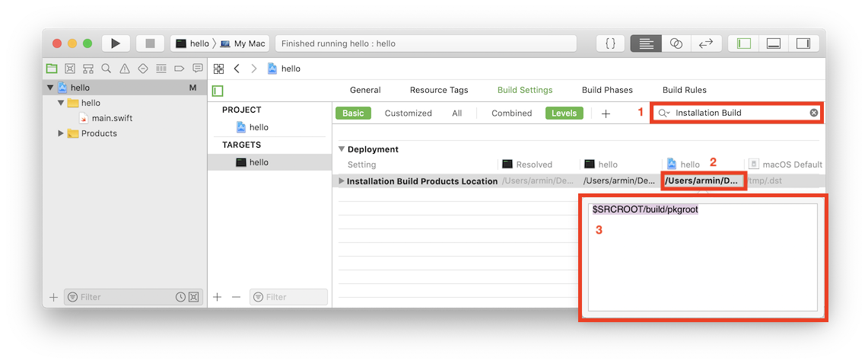This screenshot has width=868, height=364.
Task: Switch to Levels settings view
Action: point(564,113)
